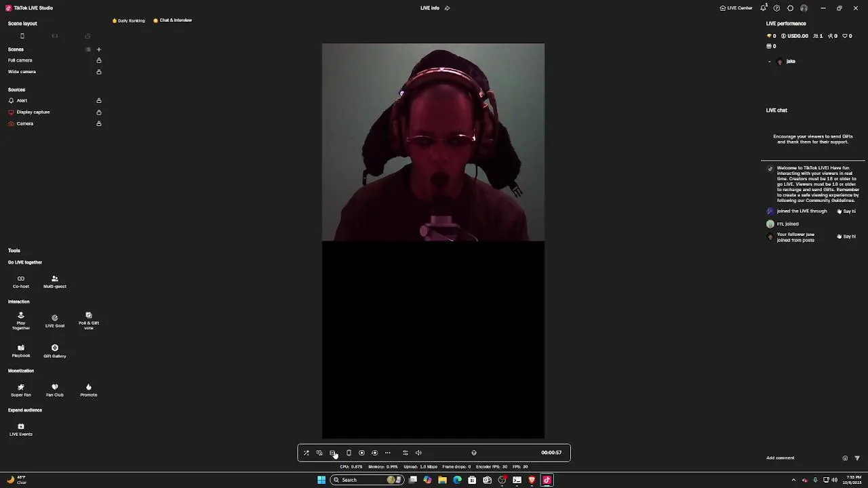Open the Gift Gallery tool

click(x=55, y=351)
